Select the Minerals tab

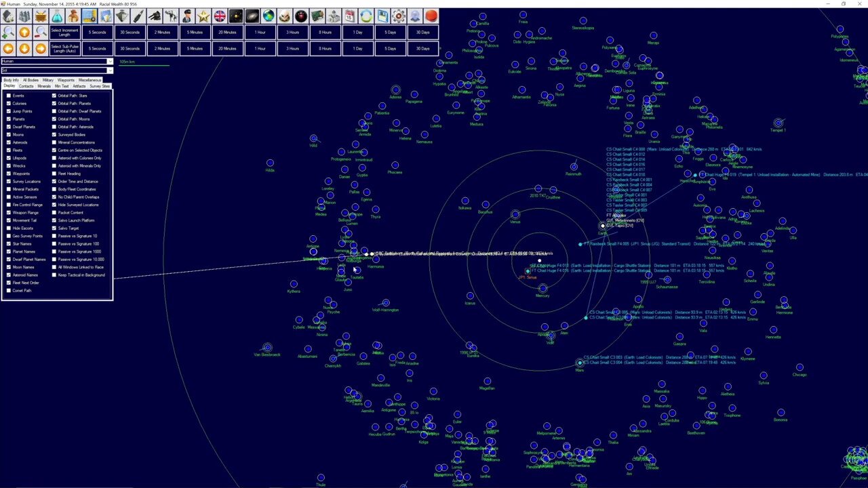44,86
